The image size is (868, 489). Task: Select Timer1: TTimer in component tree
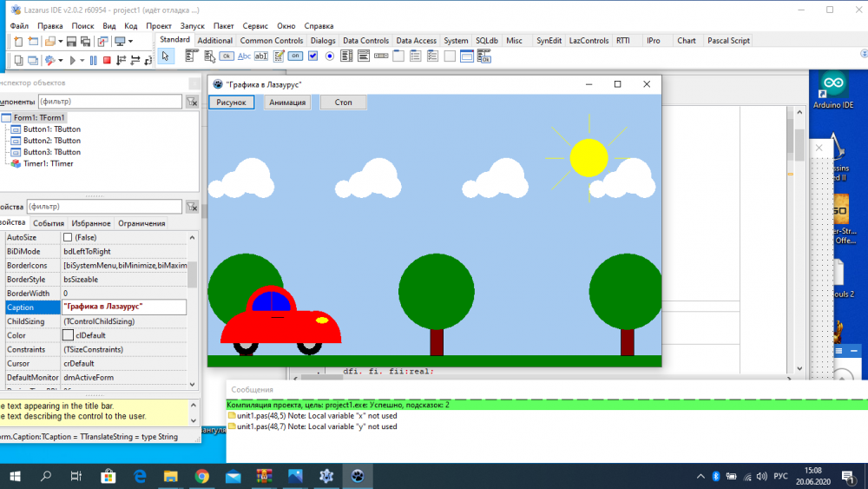(x=48, y=163)
